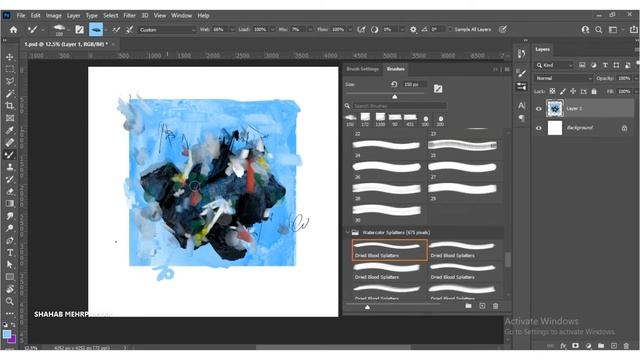
Task: Switch to the Brushes tab
Action: pos(396,69)
